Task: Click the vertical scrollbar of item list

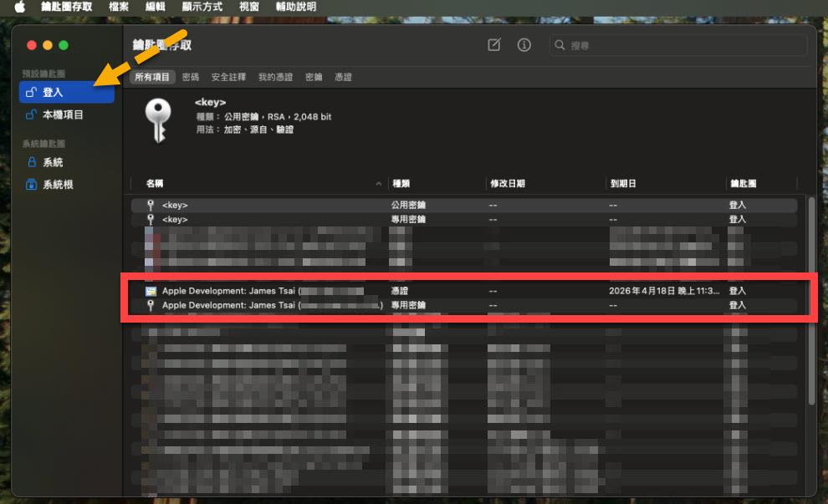Action: click(x=811, y=301)
